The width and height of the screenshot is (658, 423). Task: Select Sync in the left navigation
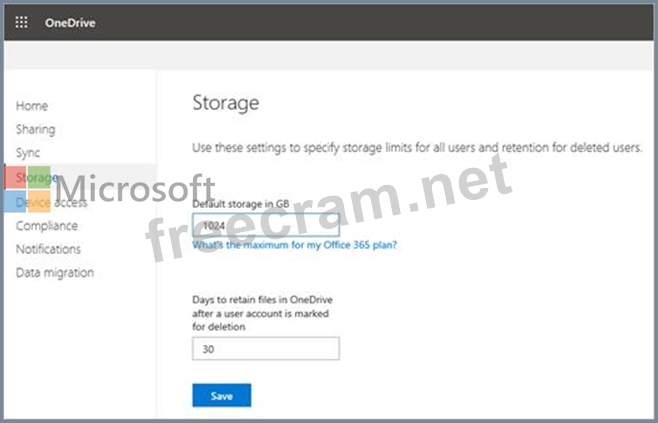[x=28, y=153]
